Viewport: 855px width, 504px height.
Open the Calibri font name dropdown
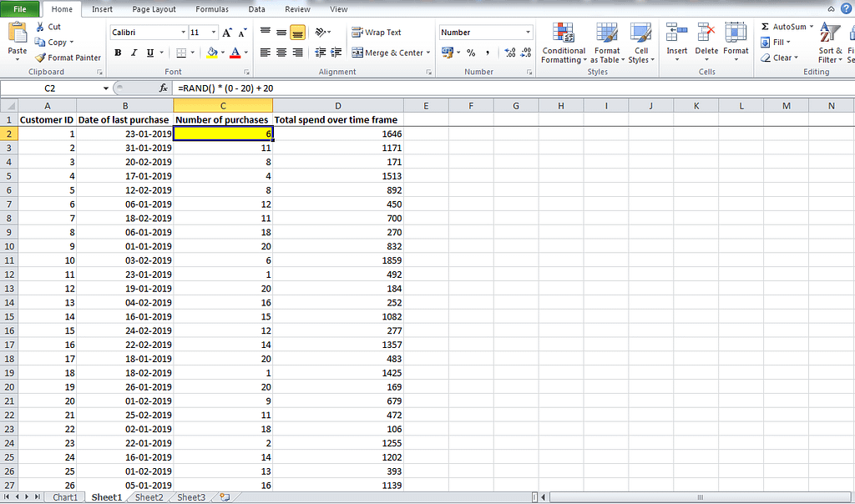point(183,33)
